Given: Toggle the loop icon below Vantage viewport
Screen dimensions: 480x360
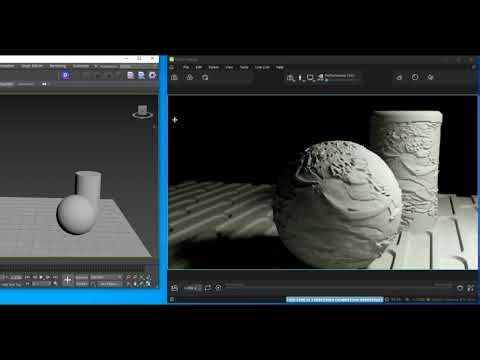Looking at the screenshot, I should pyautogui.click(x=208, y=288).
